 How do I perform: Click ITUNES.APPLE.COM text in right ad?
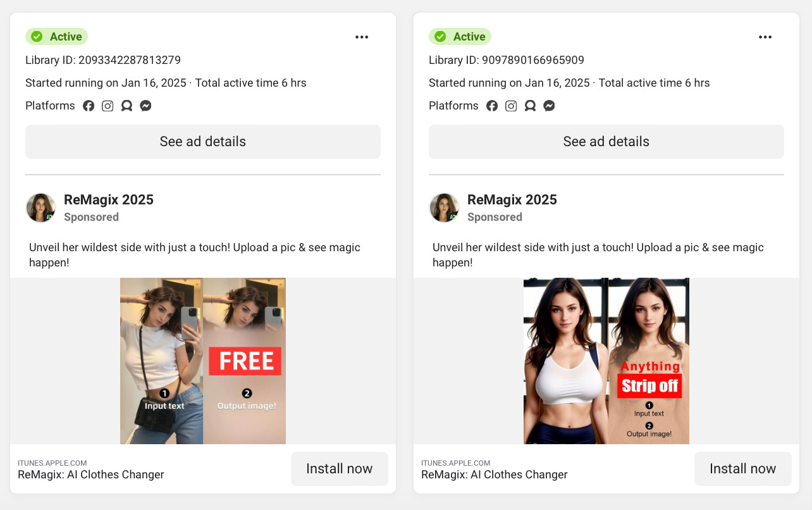coord(456,463)
